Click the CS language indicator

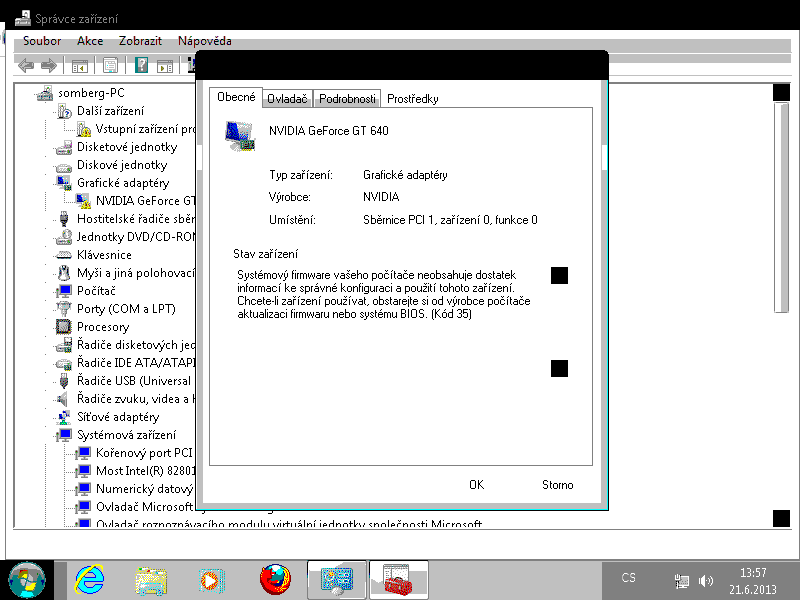(629, 578)
